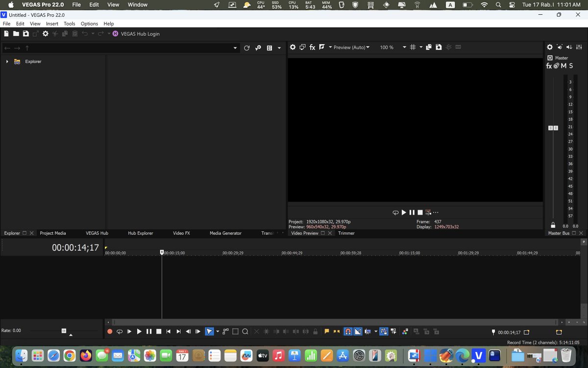Insert a region with double orange flags
Screen dimensions: 588x368
(x=337, y=332)
